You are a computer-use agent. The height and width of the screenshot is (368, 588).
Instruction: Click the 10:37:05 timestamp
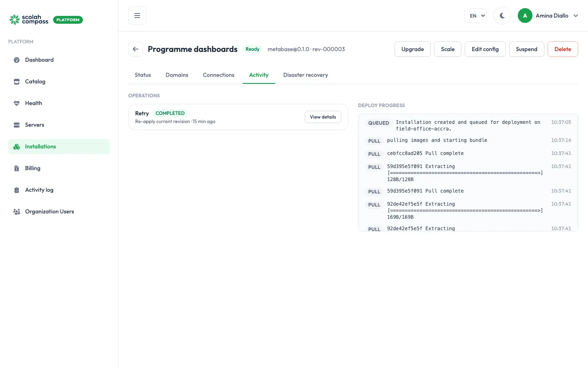coord(561,122)
